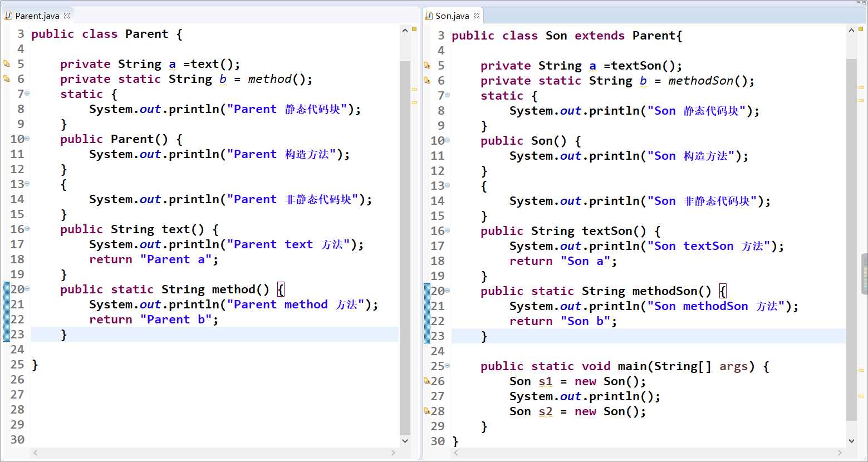Click Parent.java horizontal scrollbar right arrow
This screenshot has width=868, height=462.
(393, 453)
